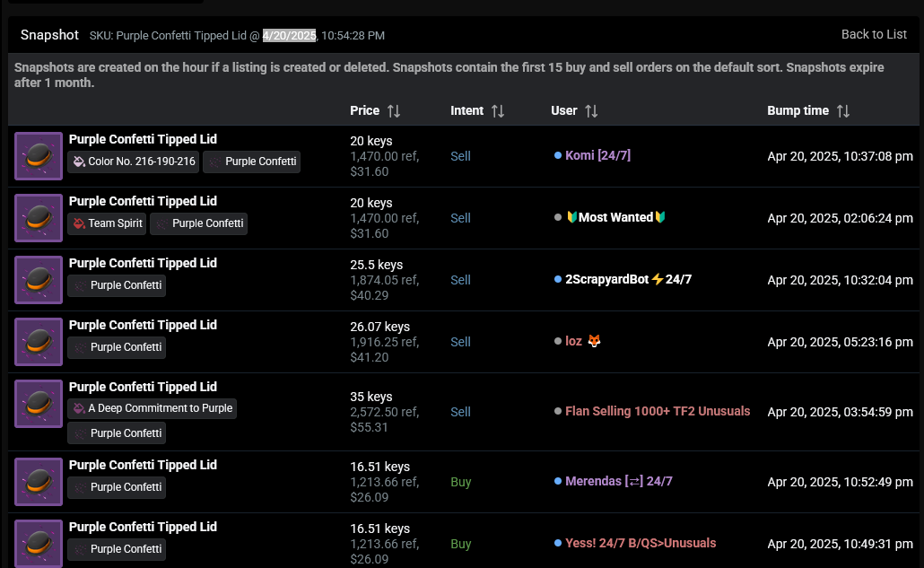Open item thumbnail in Merendas row

39,482
